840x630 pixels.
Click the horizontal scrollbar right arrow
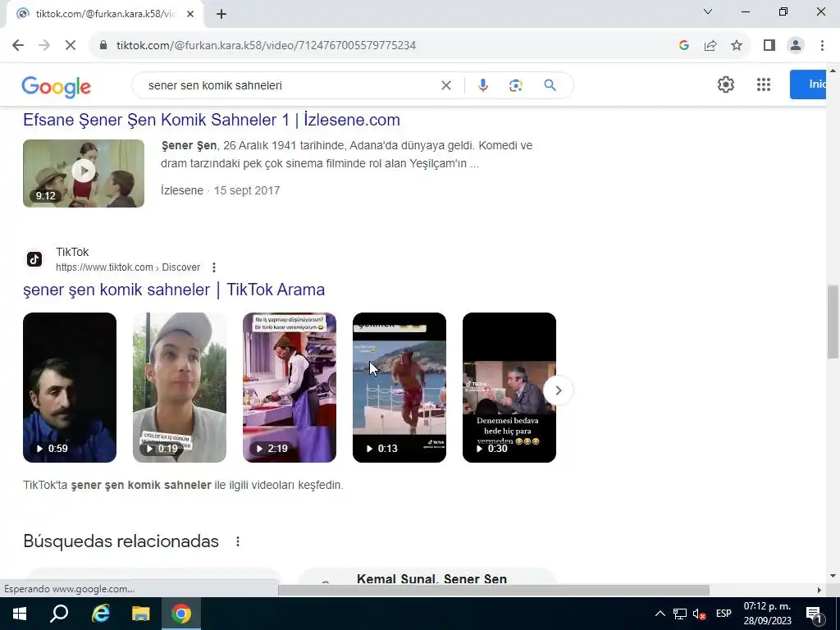click(819, 590)
